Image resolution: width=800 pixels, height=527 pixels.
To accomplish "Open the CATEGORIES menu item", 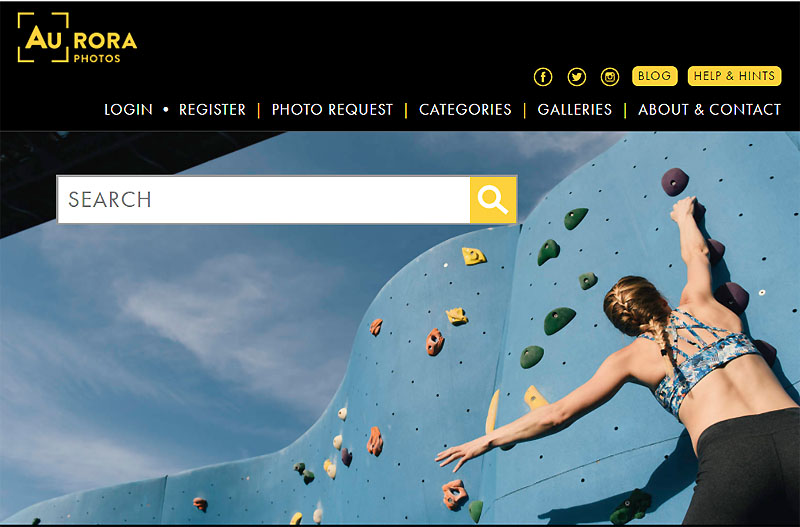I will pos(465,110).
